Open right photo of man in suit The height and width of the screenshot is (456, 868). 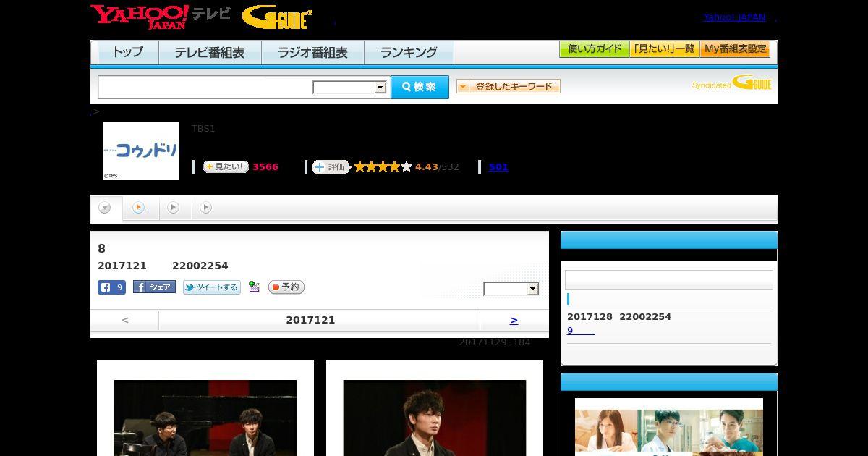pos(435,418)
